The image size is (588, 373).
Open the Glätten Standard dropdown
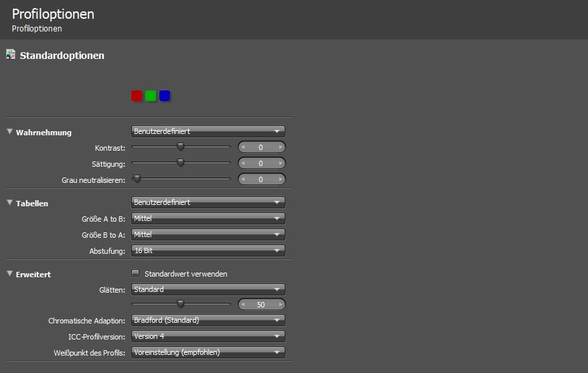coord(208,289)
